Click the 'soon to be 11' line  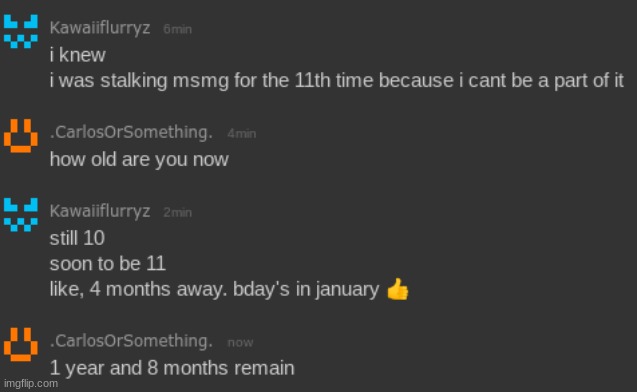click(x=108, y=264)
